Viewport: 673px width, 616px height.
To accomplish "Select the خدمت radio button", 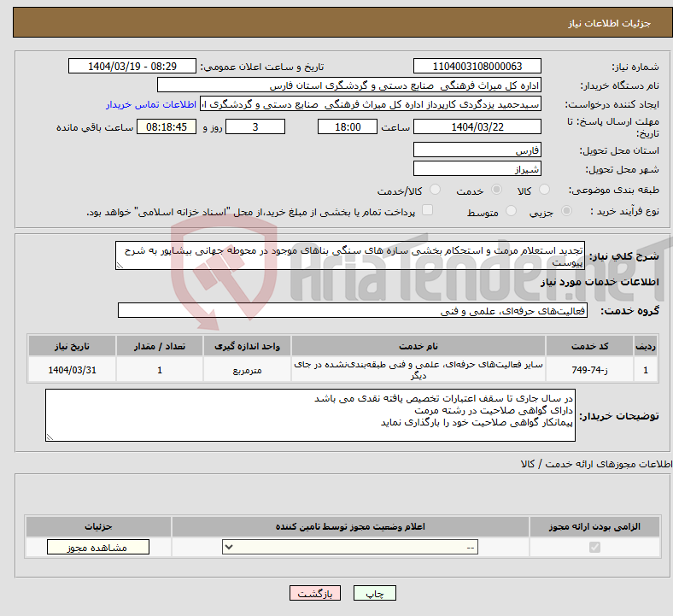I will pos(496,190).
